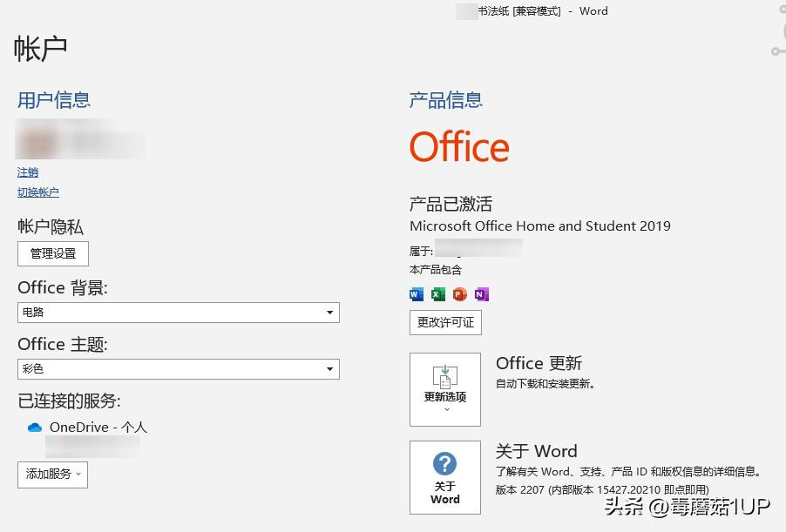Select the Word product icon
Screen dimensions: 786x532
tap(416, 294)
